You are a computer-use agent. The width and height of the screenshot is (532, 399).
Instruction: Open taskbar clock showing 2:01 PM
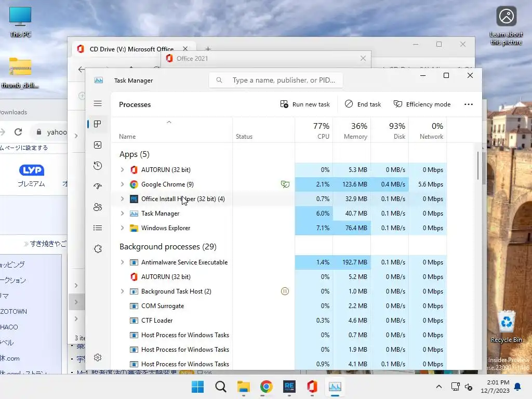coord(495,387)
